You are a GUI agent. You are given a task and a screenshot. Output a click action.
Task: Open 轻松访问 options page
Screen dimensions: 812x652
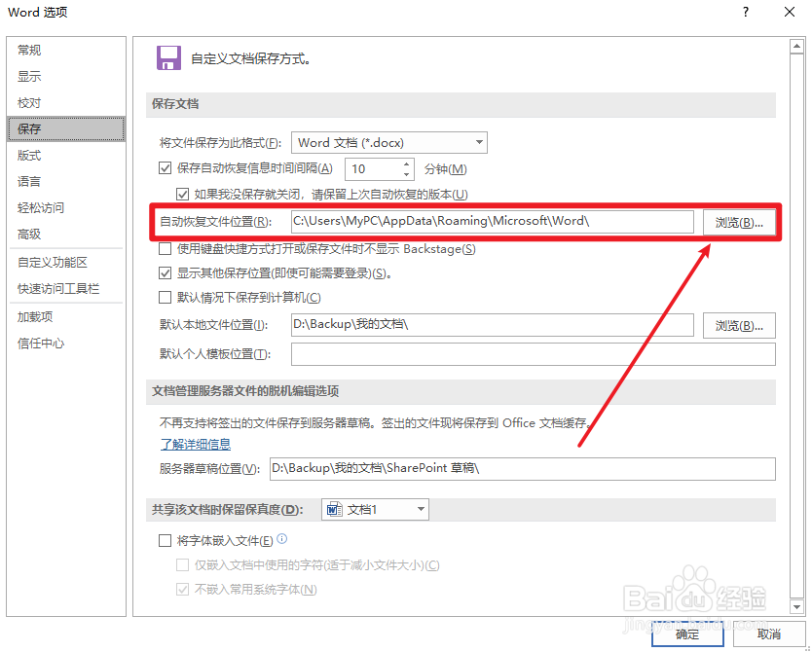[66, 208]
